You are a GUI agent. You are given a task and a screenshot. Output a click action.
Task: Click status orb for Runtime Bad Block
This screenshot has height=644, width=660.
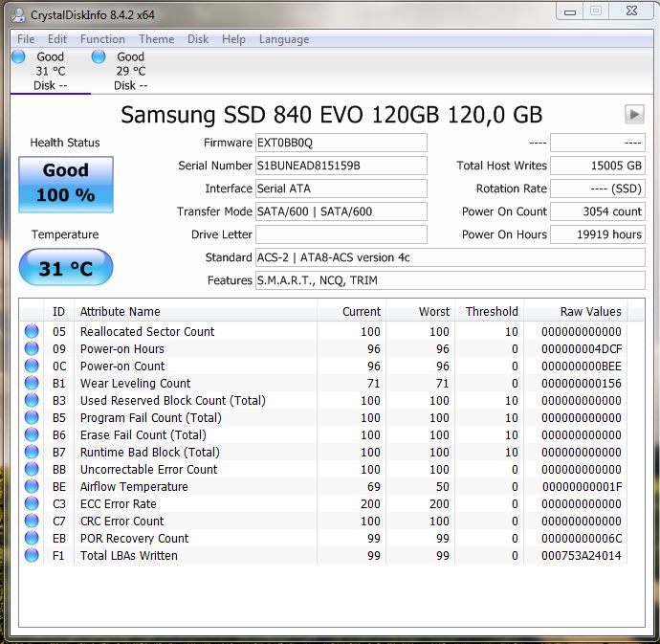[32, 452]
